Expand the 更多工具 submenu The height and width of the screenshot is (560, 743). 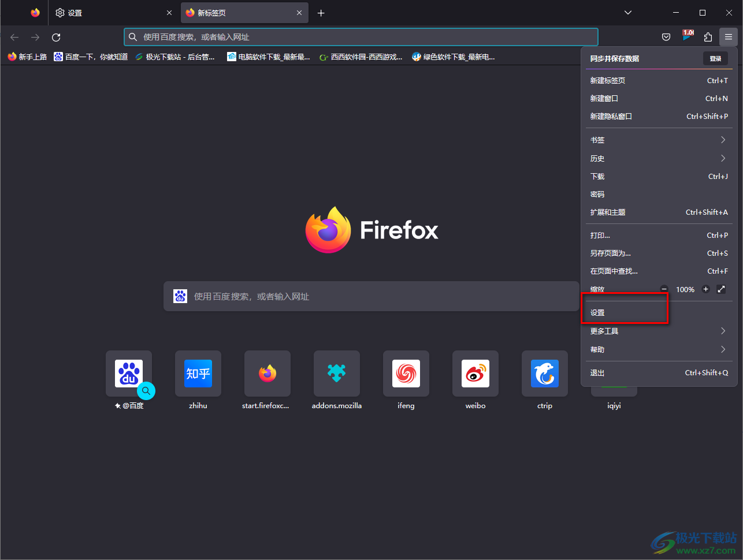pyautogui.click(x=659, y=331)
